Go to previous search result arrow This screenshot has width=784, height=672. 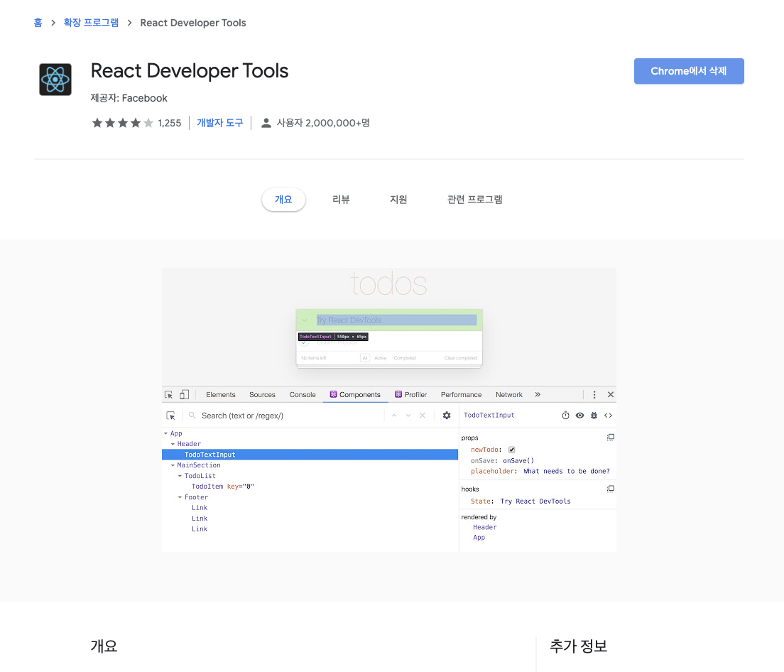[x=394, y=416]
